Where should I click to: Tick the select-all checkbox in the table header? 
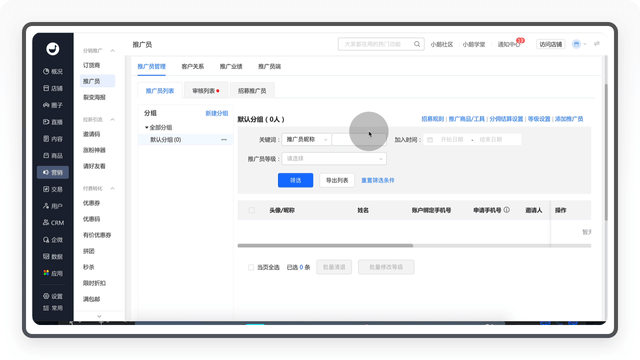coord(251,210)
